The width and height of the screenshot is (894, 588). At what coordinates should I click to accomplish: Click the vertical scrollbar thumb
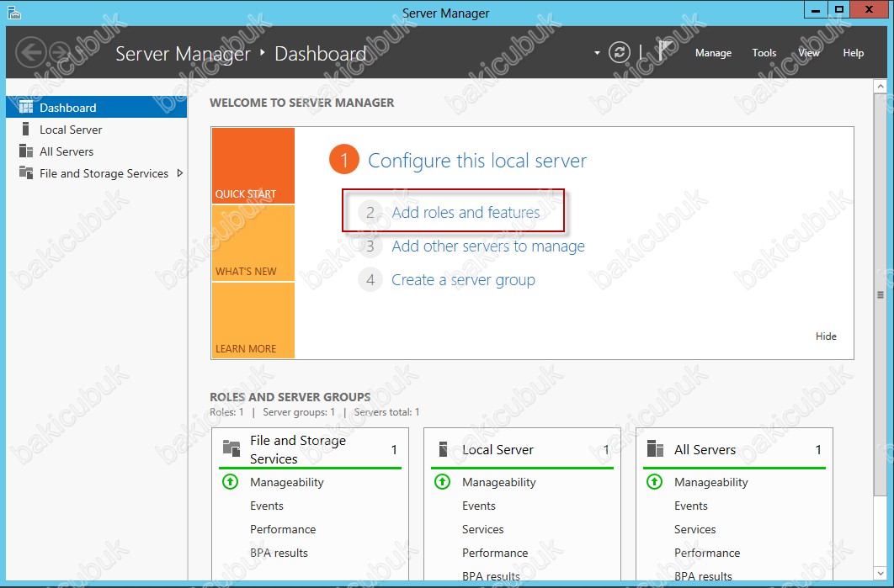880,295
